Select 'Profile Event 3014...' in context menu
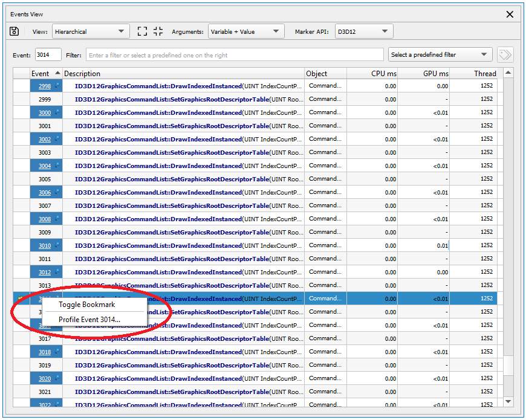The image size is (526, 420). [89, 319]
